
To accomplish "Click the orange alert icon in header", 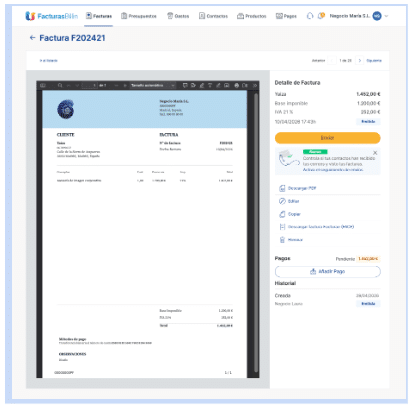I will point(321,16).
